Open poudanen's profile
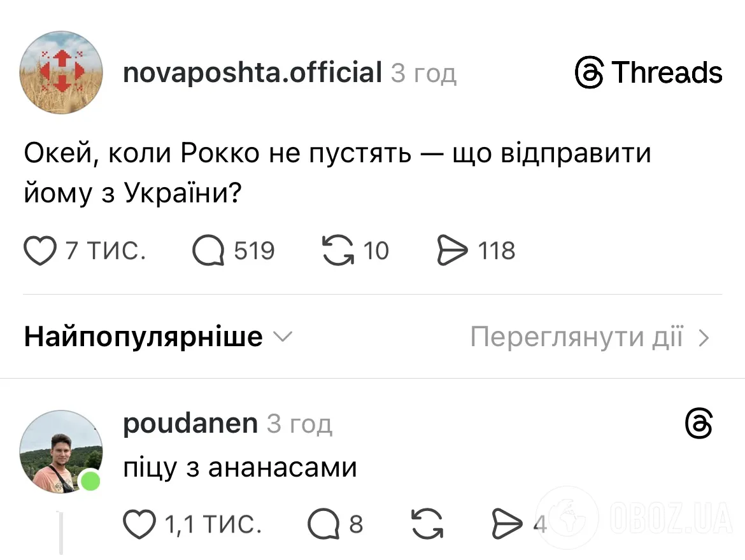This screenshot has height=560, width=745. click(x=190, y=423)
